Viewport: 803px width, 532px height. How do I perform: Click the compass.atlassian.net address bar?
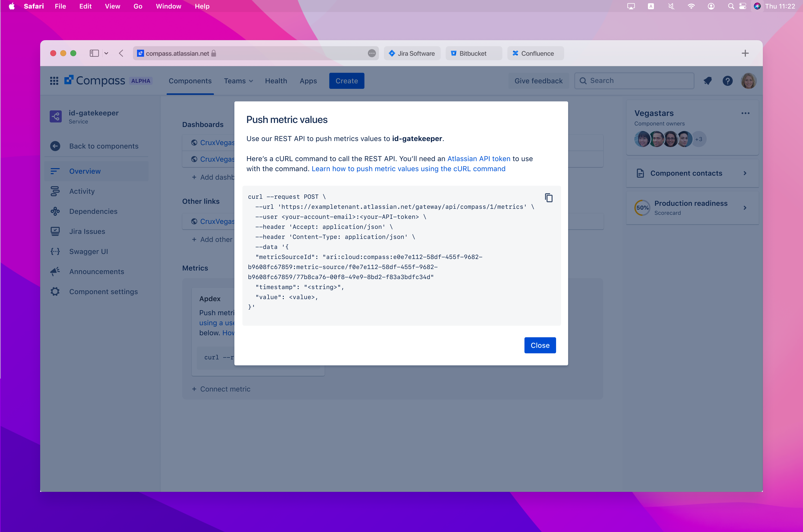pos(255,53)
